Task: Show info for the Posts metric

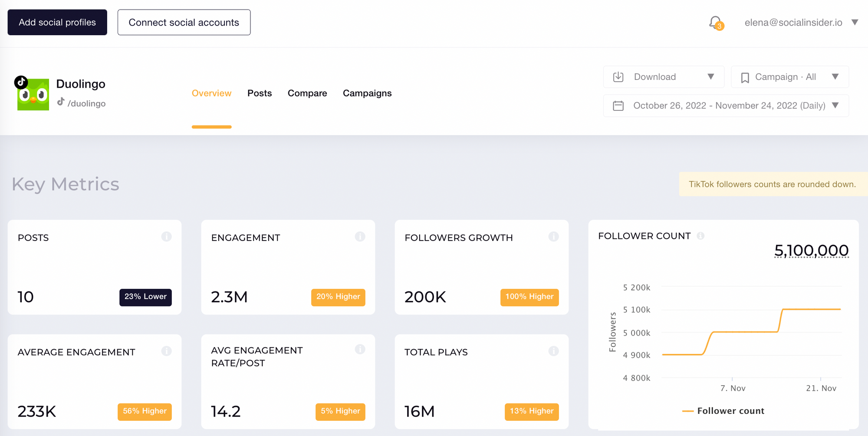Action: pyautogui.click(x=166, y=237)
